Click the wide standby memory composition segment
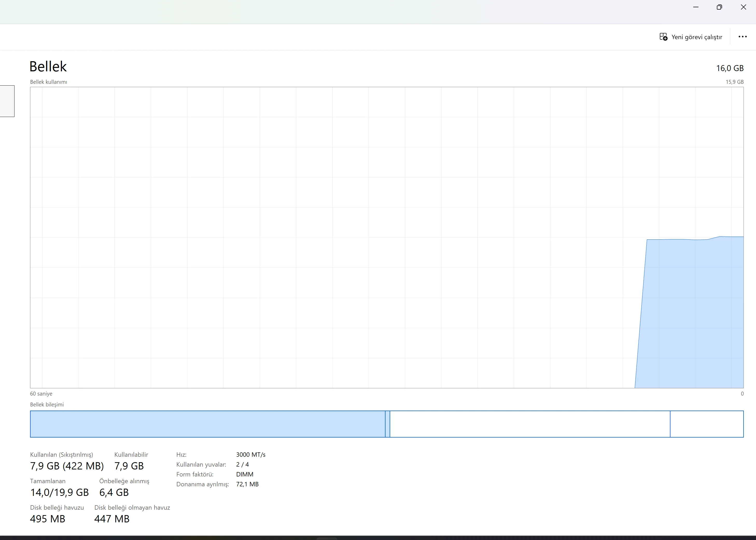 coord(530,424)
